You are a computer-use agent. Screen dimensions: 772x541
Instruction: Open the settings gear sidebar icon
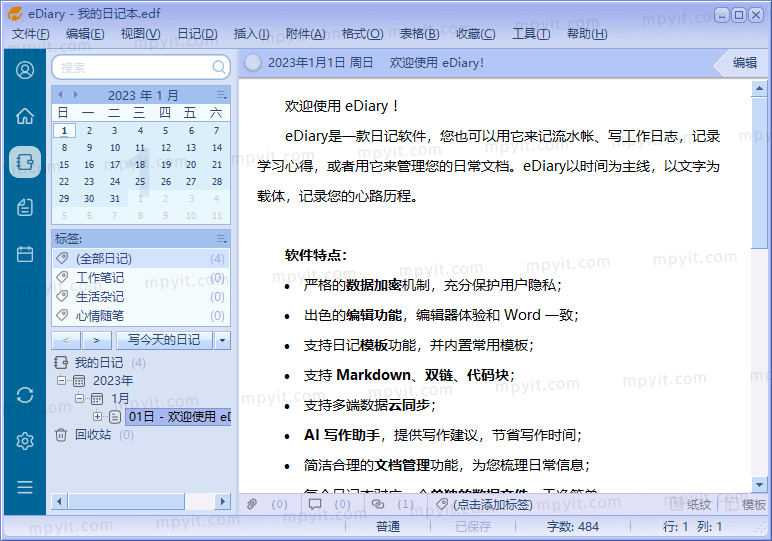[x=25, y=441]
